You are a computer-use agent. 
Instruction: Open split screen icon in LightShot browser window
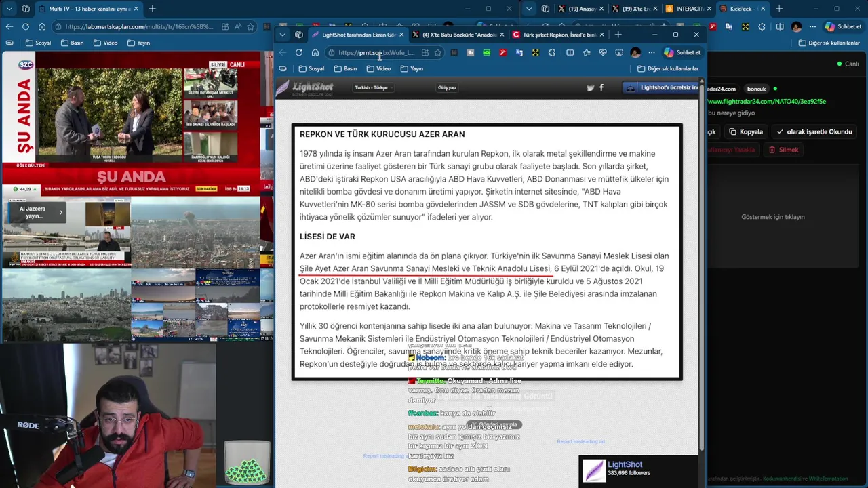(x=570, y=52)
